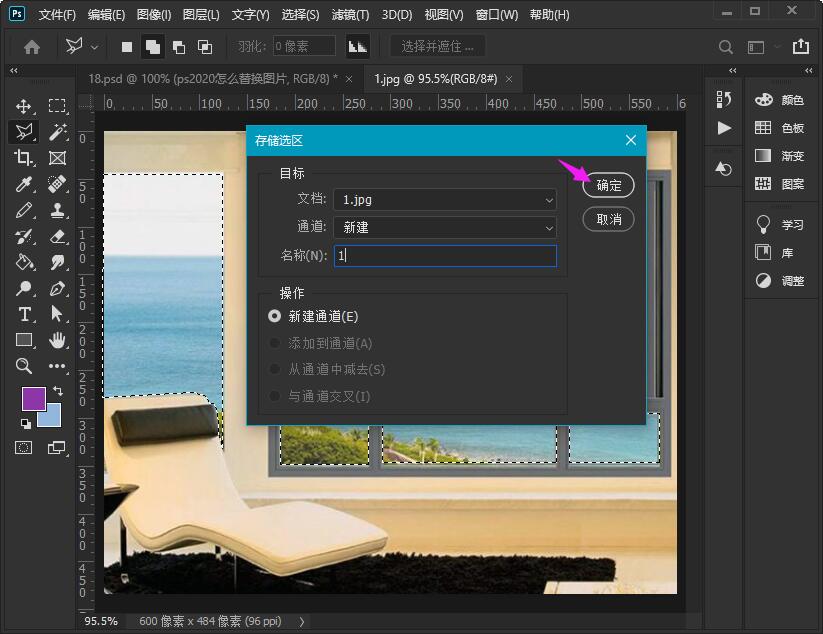Switch to the 18.psd document tab
This screenshot has height=634, width=823.
coord(213,79)
